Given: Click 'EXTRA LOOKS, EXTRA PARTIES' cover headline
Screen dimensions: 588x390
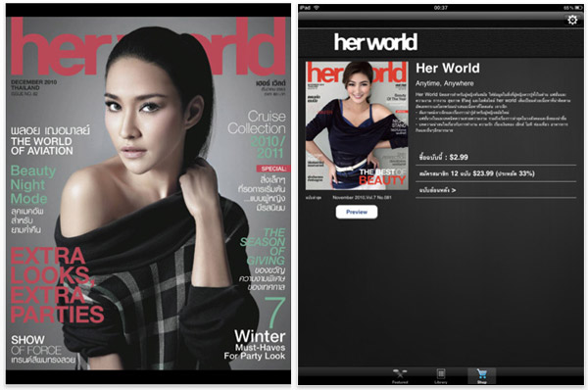Looking at the screenshot, I should pyautogui.click(x=57, y=285).
